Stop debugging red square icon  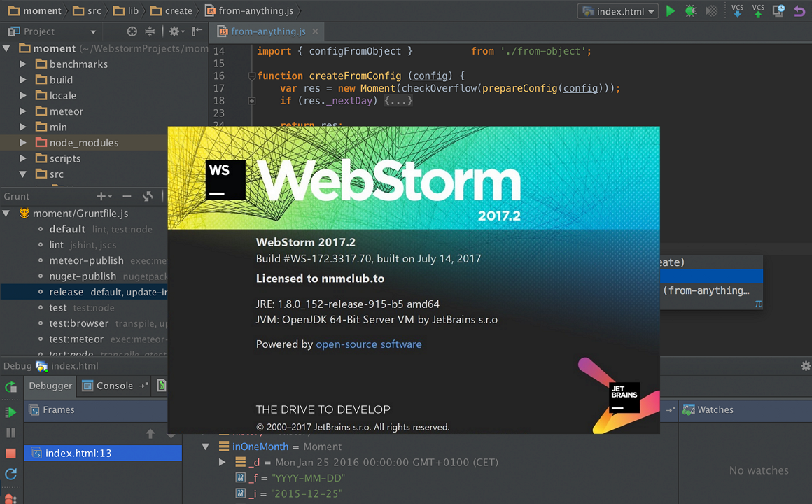(x=10, y=453)
